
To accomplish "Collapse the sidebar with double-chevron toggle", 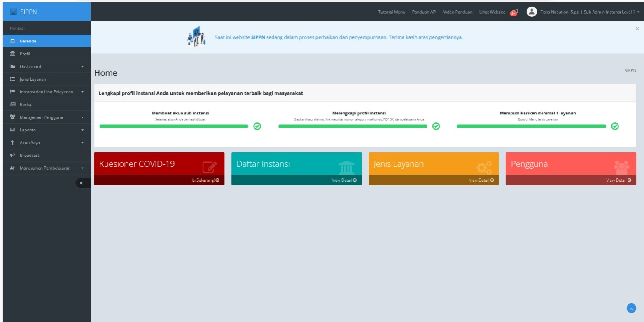I will tap(82, 183).
